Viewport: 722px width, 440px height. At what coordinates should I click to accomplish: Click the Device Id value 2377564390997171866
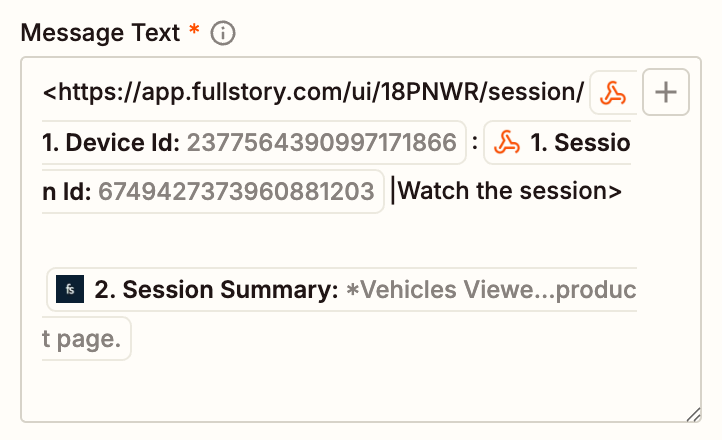tap(322, 142)
